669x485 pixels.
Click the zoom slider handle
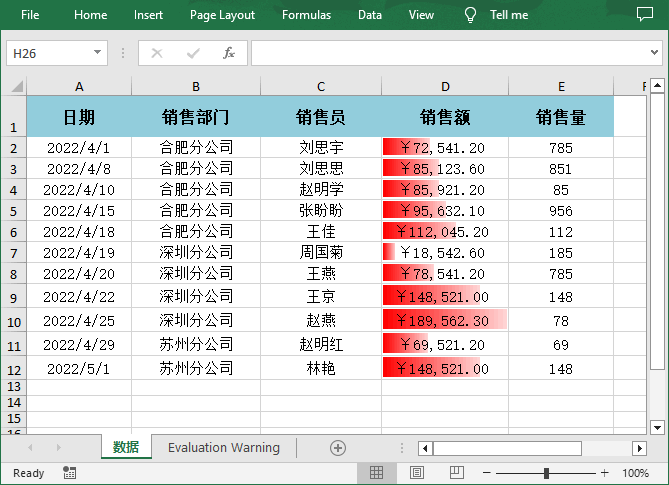(x=546, y=473)
